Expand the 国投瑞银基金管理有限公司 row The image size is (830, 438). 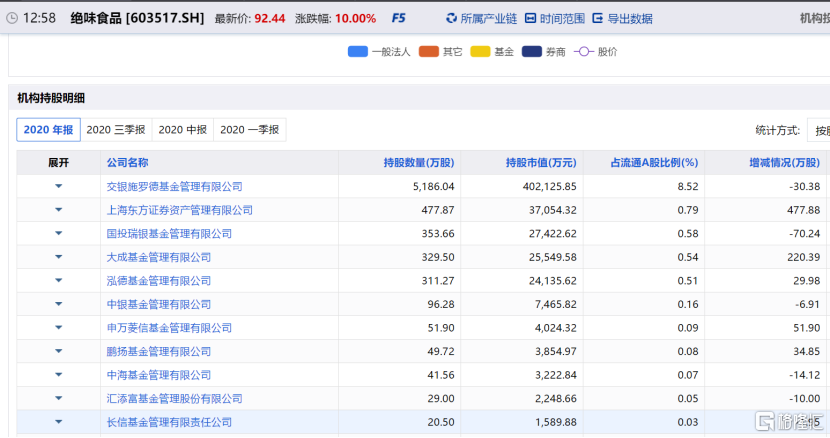pos(59,234)
